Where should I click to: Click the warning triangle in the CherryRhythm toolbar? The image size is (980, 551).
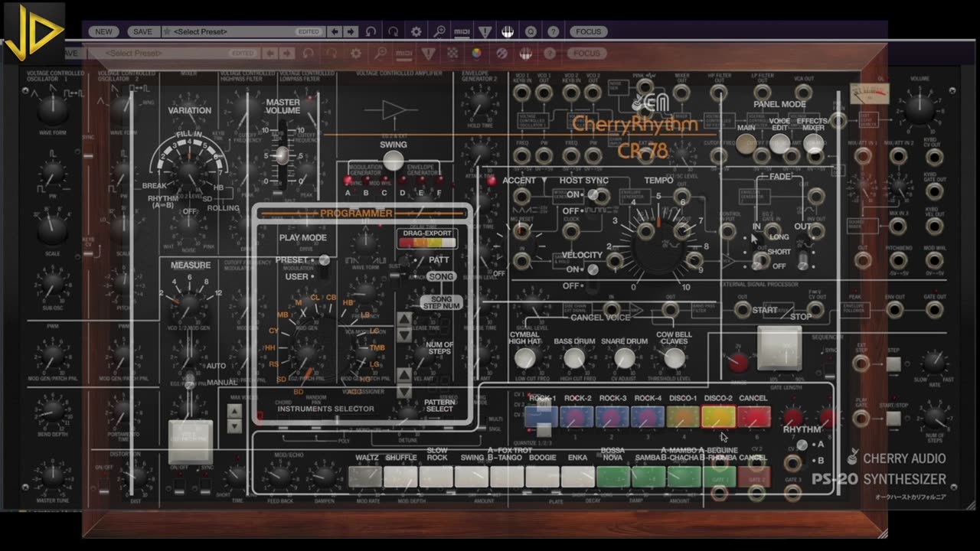coord(485,31)
